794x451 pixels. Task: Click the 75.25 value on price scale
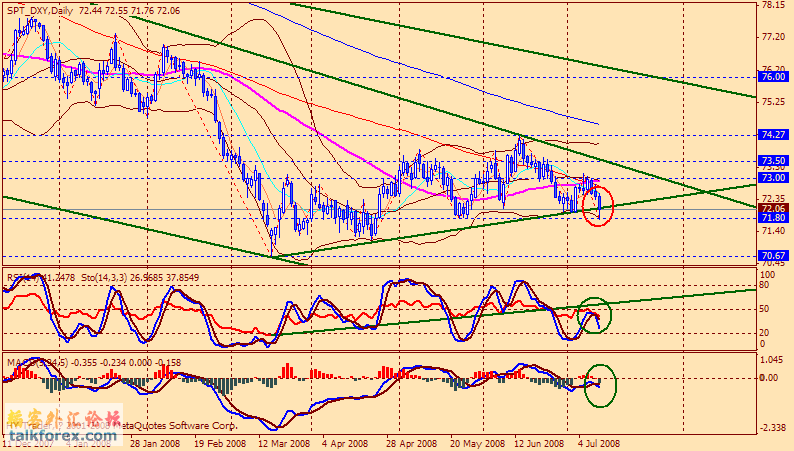773,102
